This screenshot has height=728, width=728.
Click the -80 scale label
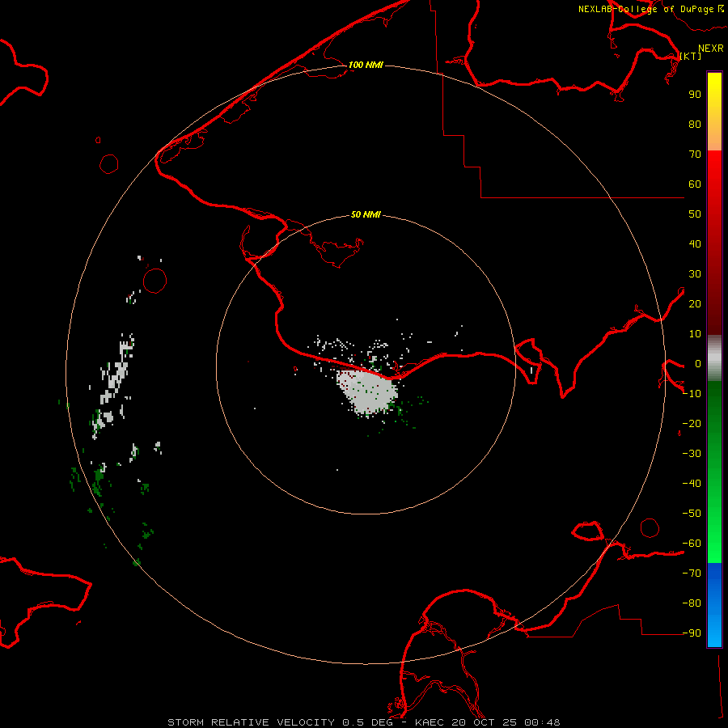point(692,603)
